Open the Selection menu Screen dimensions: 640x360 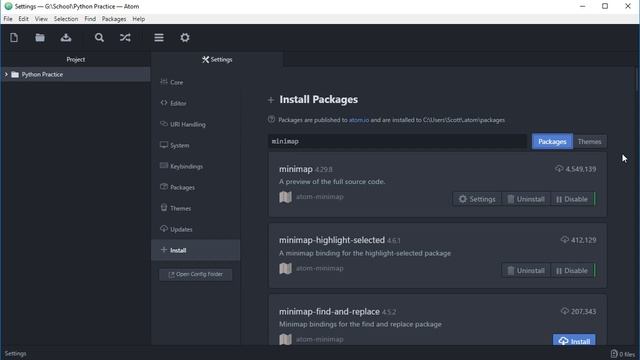click(x=66, y=19)
